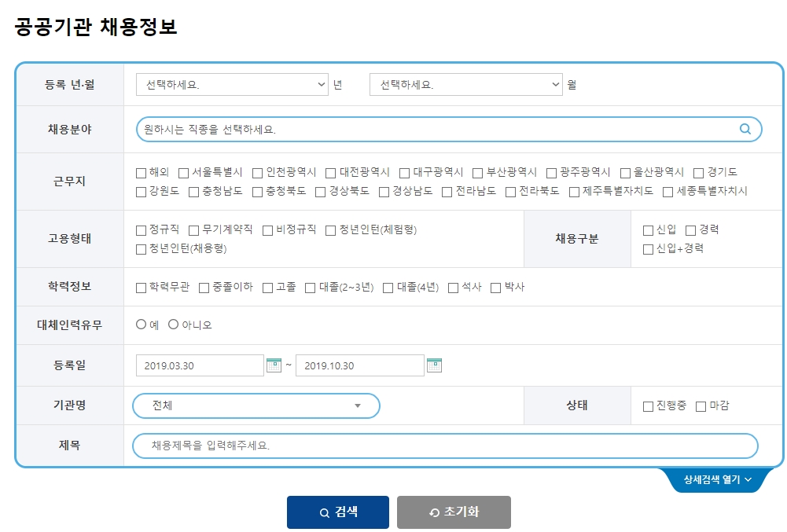
Task: Check the 마감 status checkbox
Action: tap(701, 406)
